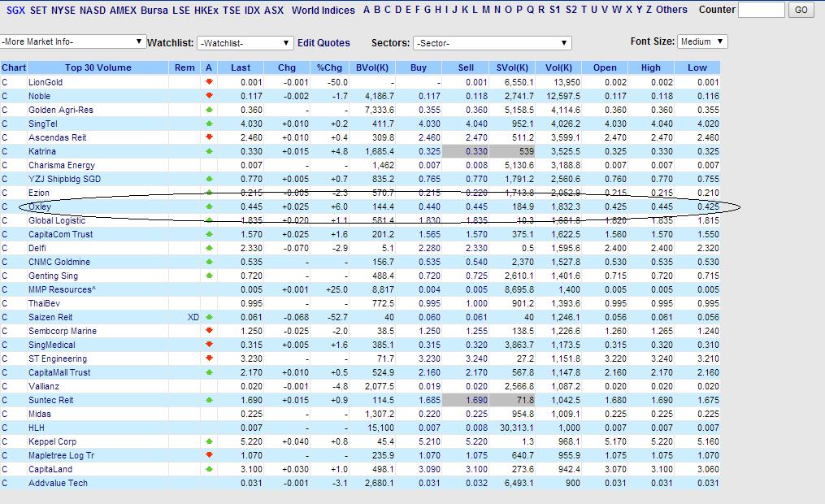The height and width of the screenshot is (504, 825).
Task: Click the red down arrow for LionGold
Action: (209, 81)
